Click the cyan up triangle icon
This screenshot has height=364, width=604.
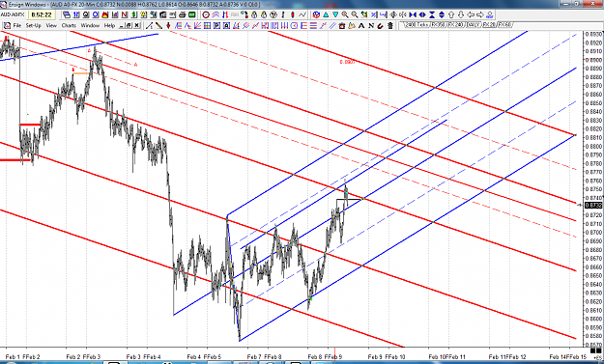click(x=326, y=14)
